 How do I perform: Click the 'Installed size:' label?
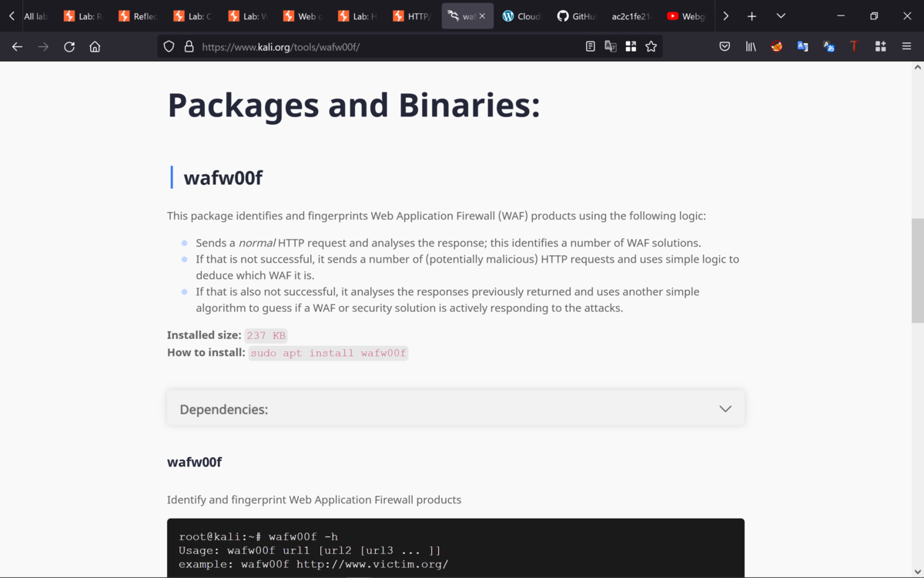204,335
